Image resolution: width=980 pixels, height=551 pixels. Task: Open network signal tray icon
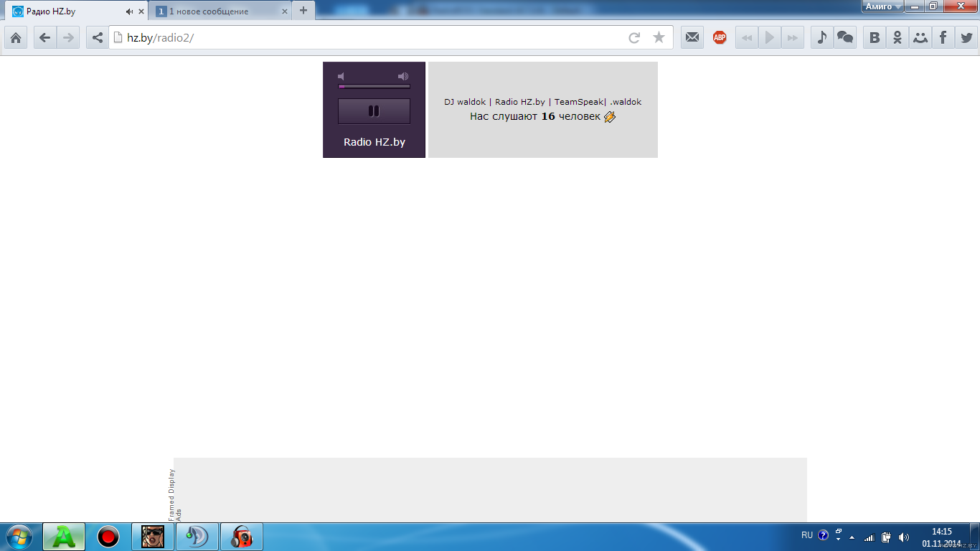point(870,537)
